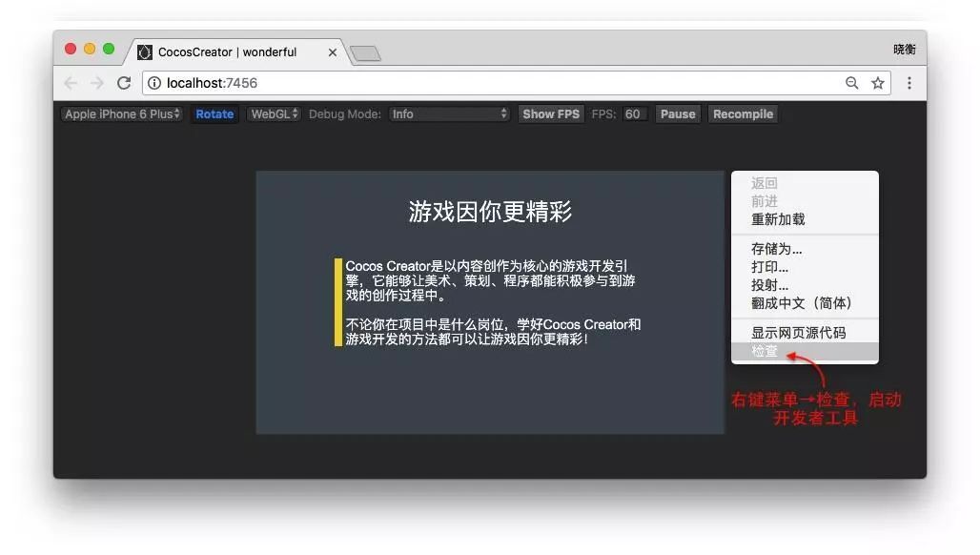This screenshot has height=555, width=980.
Task: Open the Apple iPhone 6 Plus device dropdown
Action: (122, 113)
